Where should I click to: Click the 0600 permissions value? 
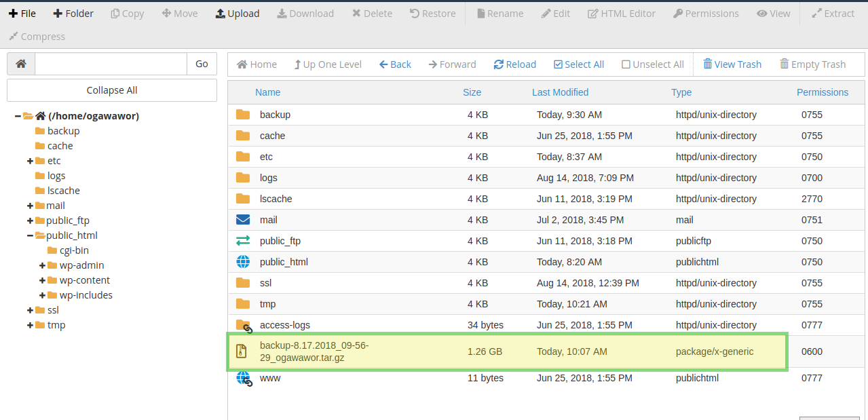(x=812, y=351)
